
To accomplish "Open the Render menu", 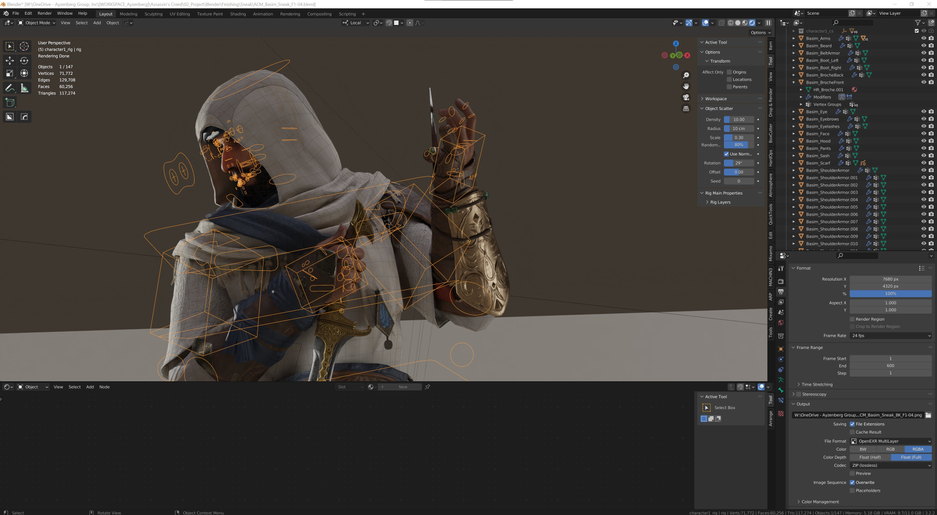I will 44,14.
